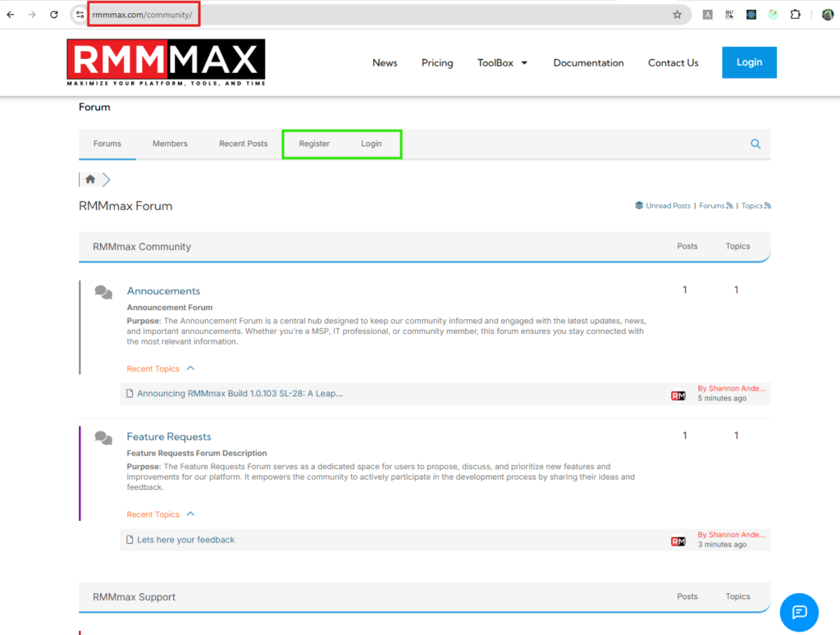840x635 pixels.
Task: Open the Lets here your feedback topic
Action: point(186,540)
